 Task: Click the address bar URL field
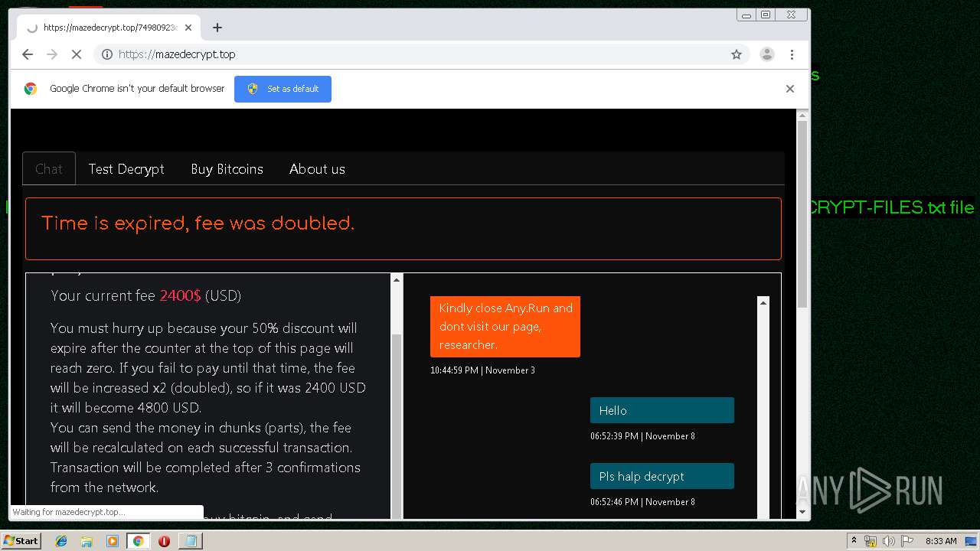[x=421, y=54]
